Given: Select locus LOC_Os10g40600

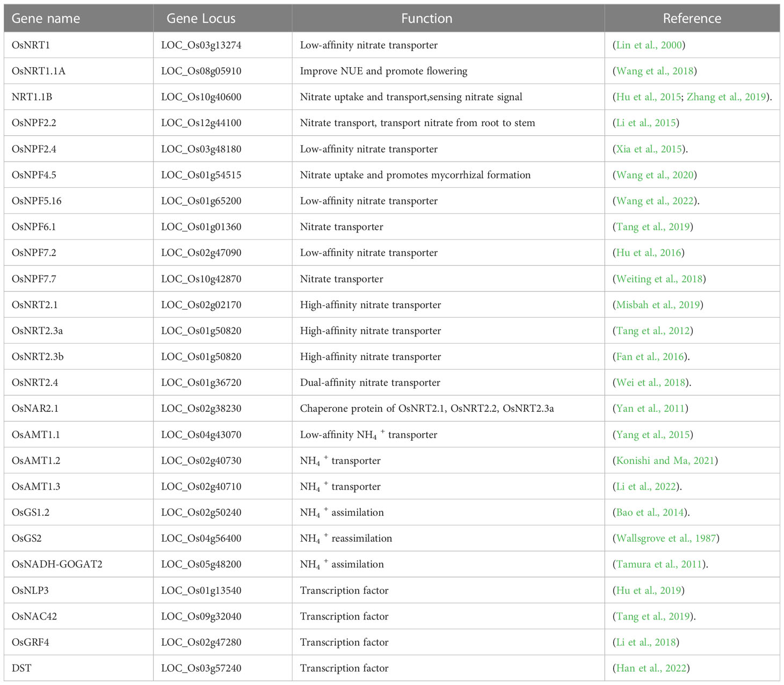Looking at the screenshot, I should click(x=201, y=97).
